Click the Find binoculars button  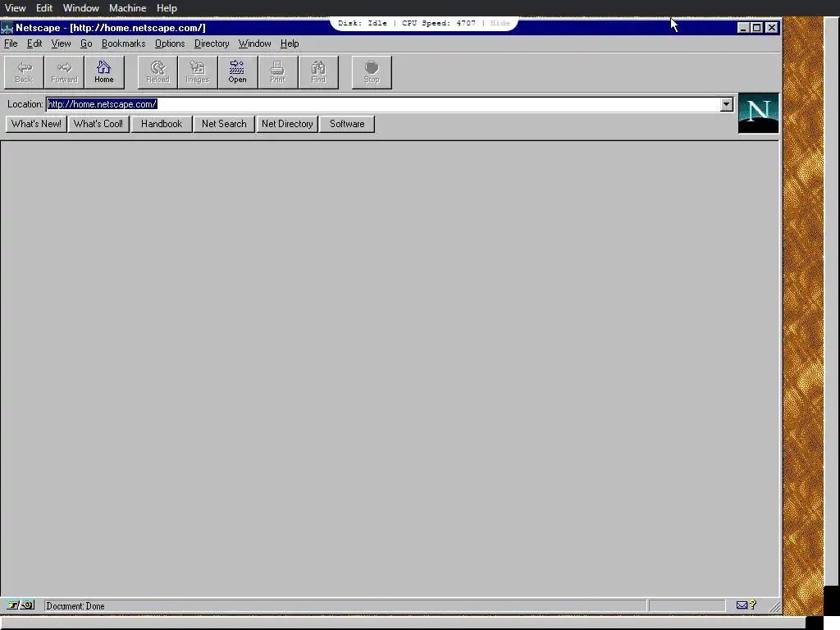click(x=318, y=72)
